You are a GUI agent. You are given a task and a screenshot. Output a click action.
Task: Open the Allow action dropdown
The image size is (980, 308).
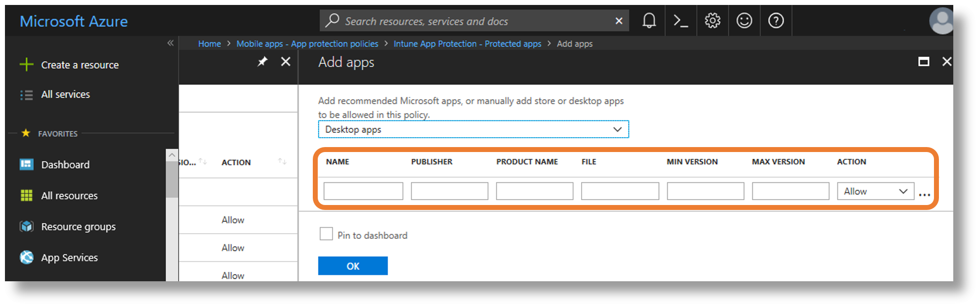point(875,192)
